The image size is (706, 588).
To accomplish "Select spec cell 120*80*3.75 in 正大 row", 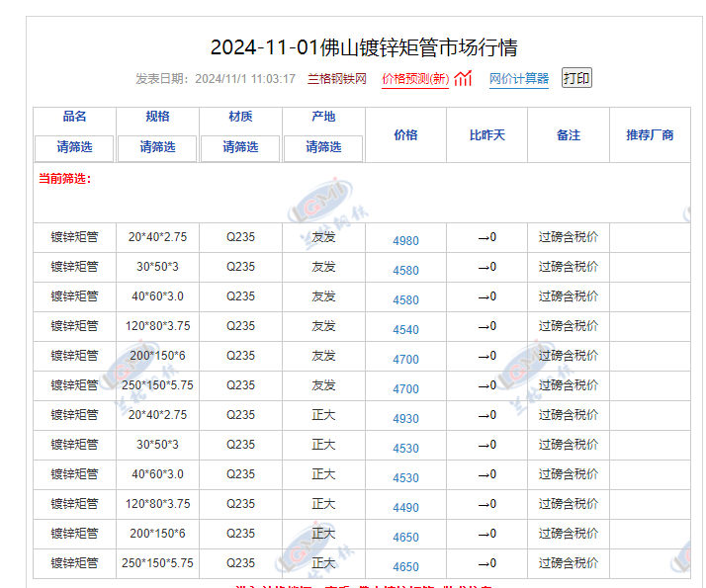I will point(157,504).
